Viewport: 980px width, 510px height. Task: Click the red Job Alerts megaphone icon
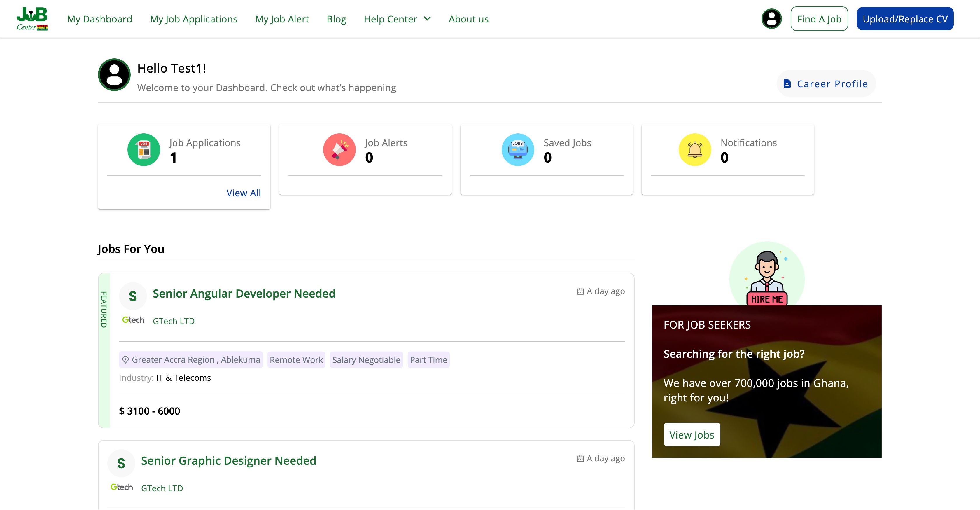pos(339,150)
